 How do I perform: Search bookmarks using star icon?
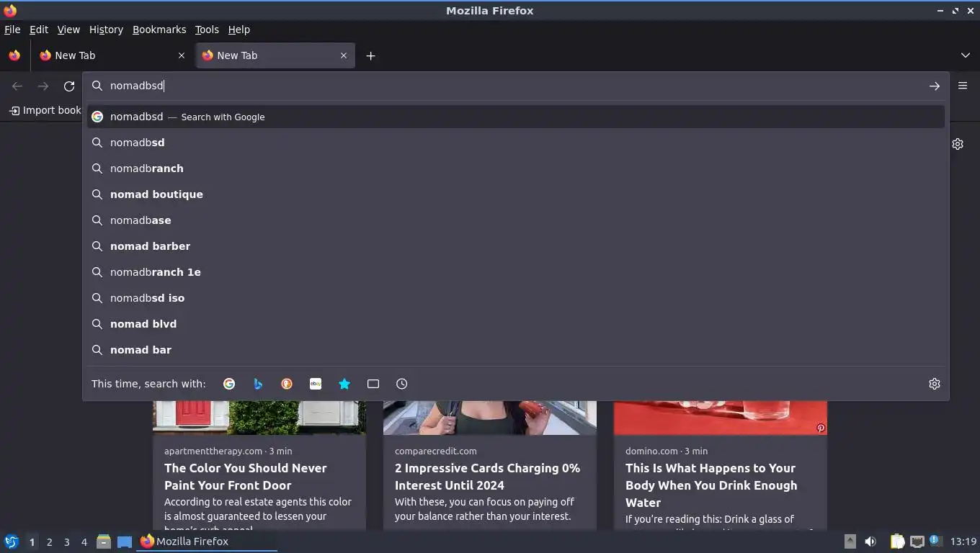344,384
